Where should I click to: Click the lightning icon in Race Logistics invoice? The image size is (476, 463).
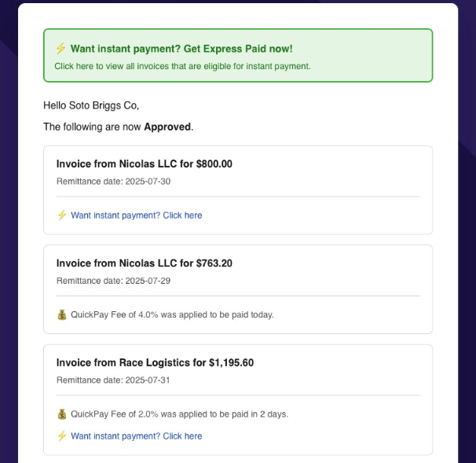point(62,436)
